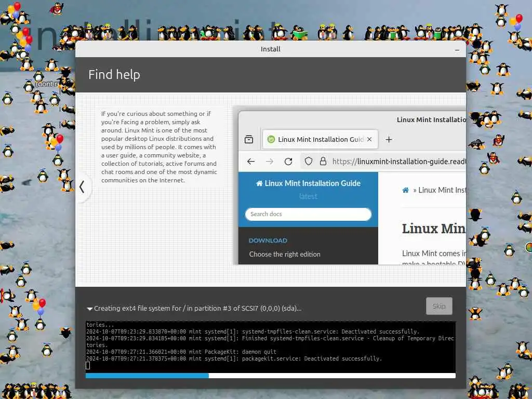532x399 pixels.
Task: Click the terminal log output area
Action: [270, 347]
